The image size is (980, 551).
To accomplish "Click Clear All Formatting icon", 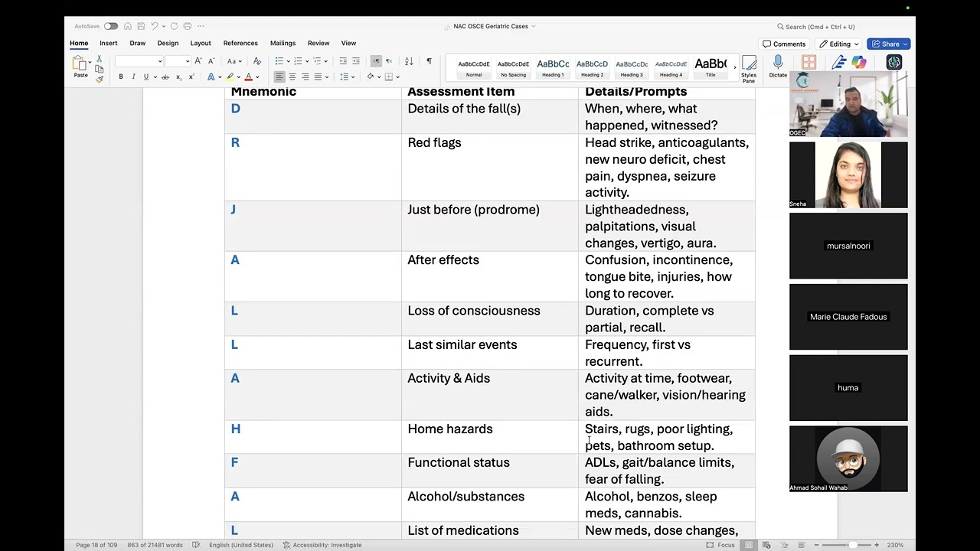I will pos(257,60).
